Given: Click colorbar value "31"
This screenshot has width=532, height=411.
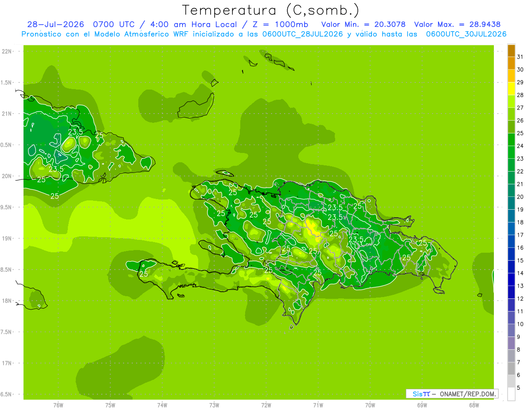Looking at the screenshot, I should tap(520, 57).
